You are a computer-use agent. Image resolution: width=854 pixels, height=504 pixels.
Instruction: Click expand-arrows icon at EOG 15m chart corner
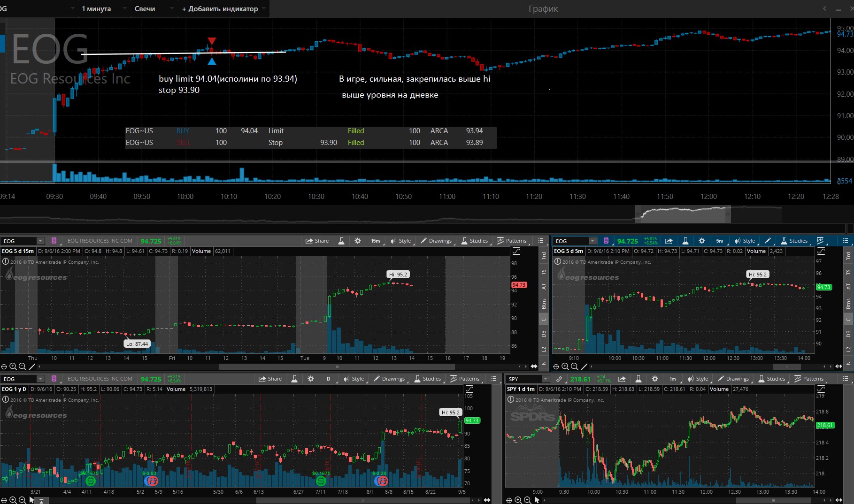point(534,367)
